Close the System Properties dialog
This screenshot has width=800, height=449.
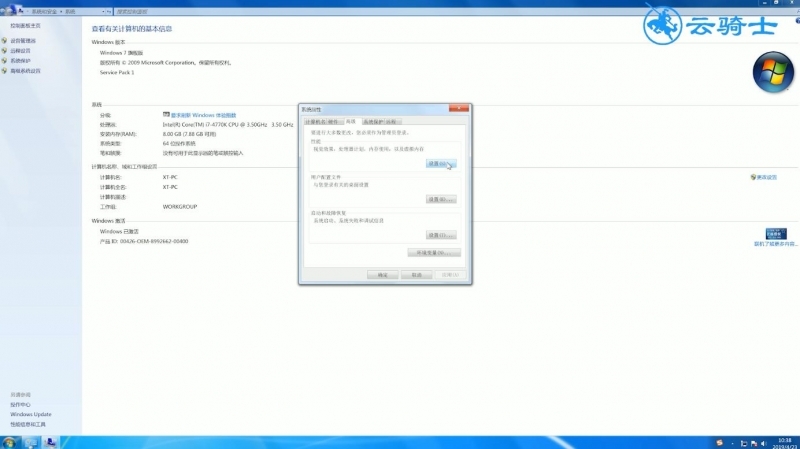[459, 108]
